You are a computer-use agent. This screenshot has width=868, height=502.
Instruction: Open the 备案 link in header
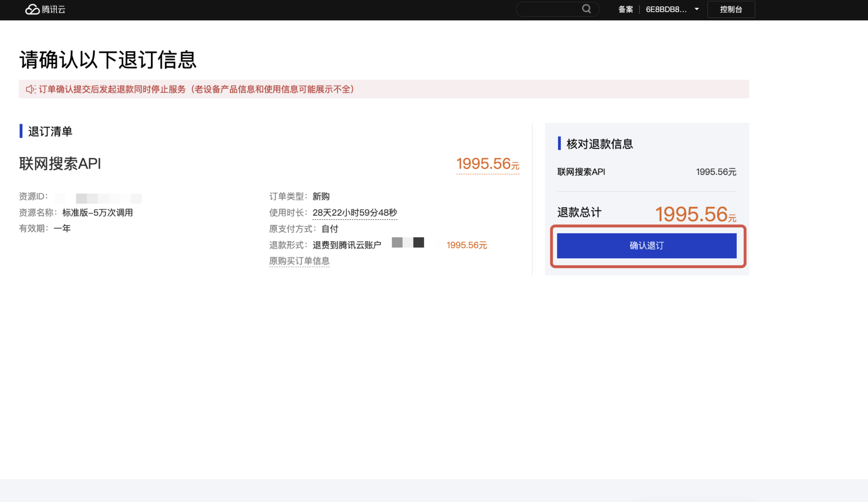[626, 9]
